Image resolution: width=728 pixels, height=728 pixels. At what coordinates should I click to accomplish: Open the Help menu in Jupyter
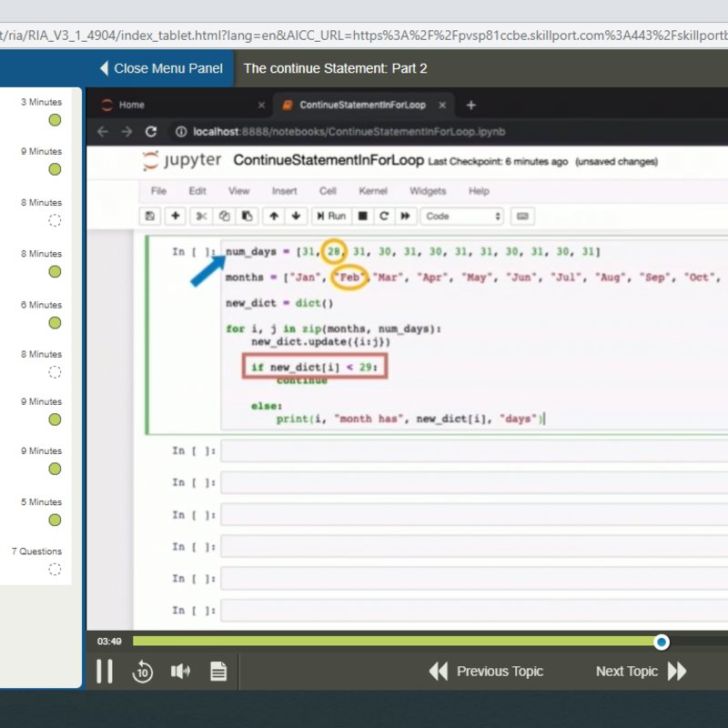coord(479,191)
